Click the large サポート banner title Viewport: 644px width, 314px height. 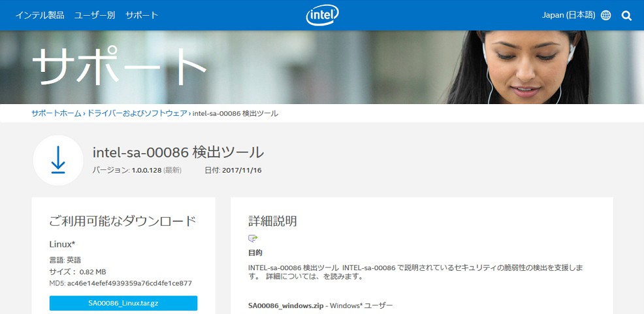[119, 66]
